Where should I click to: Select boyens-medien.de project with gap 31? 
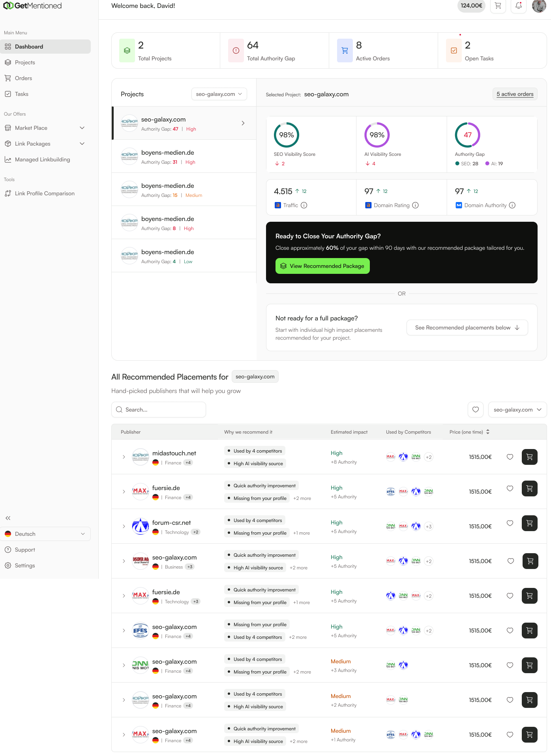184,156
